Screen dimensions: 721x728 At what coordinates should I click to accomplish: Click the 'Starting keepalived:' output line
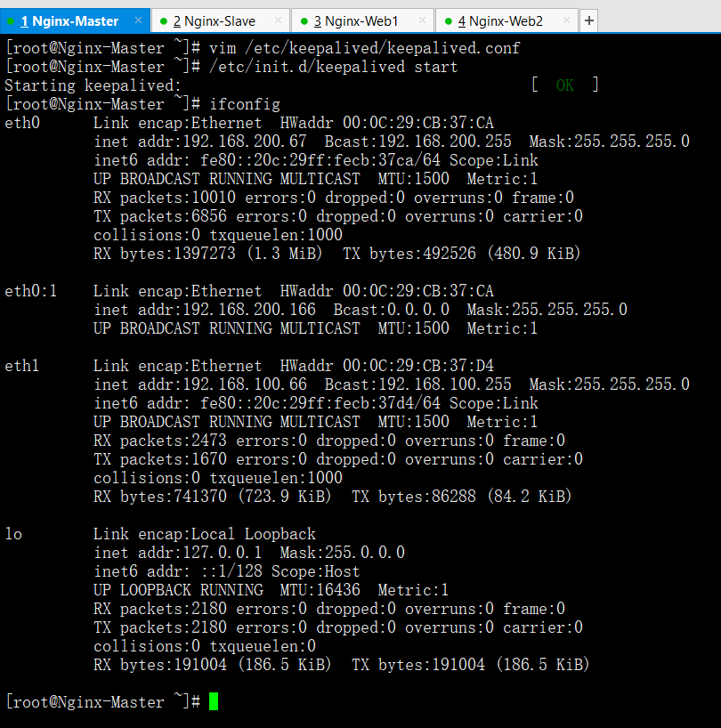[93, 85]
